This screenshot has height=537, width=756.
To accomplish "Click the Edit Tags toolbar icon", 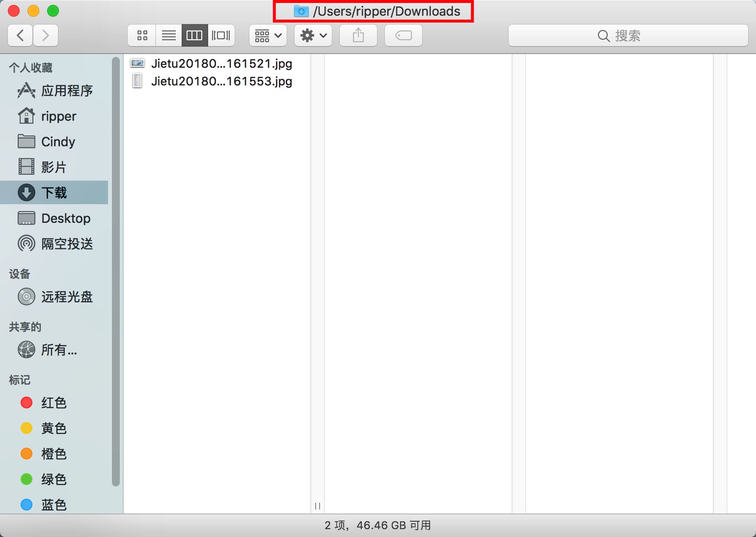I will [x=403, y=35].
